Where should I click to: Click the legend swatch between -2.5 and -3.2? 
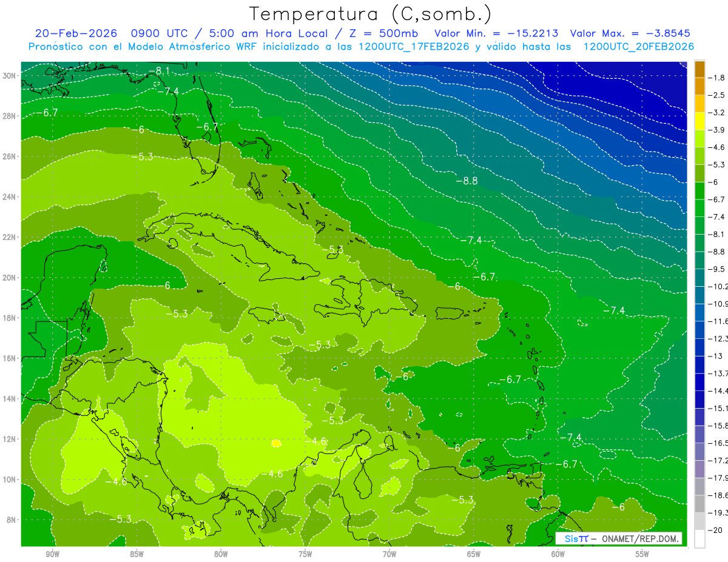click(699, 104)
